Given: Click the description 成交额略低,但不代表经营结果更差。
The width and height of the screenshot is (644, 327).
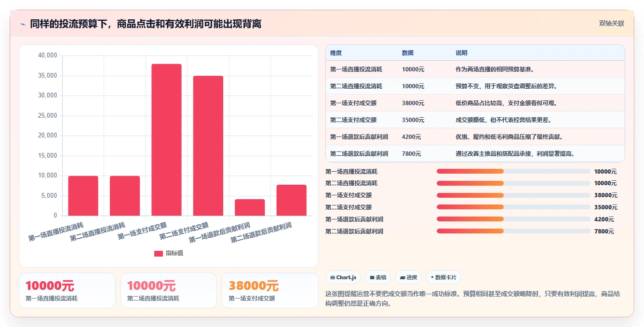Looking at the screenshot, I should 503,120.
